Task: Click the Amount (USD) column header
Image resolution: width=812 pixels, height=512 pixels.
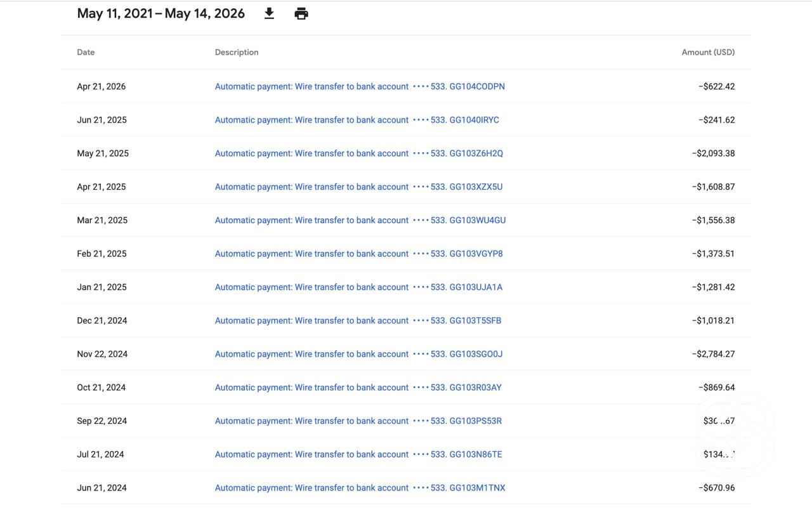Action: [x=708, y=52]
